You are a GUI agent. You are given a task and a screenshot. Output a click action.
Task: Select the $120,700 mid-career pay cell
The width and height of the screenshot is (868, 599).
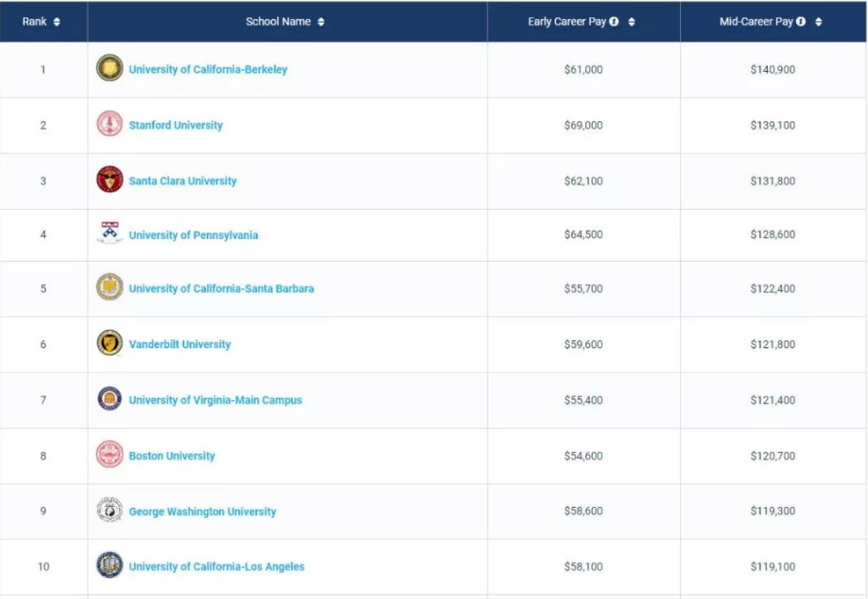click(x=773, y=456)
